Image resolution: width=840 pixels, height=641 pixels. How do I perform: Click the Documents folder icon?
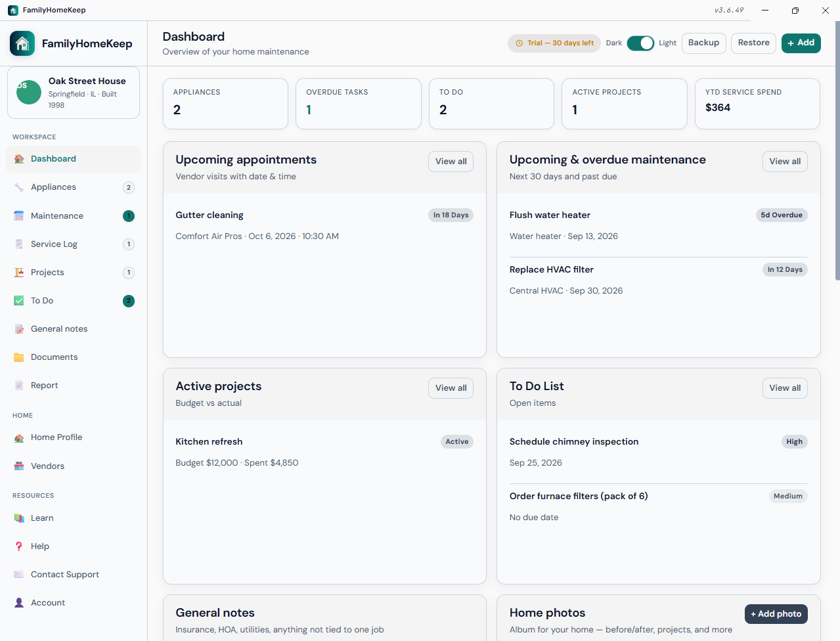tap(19, 357)
